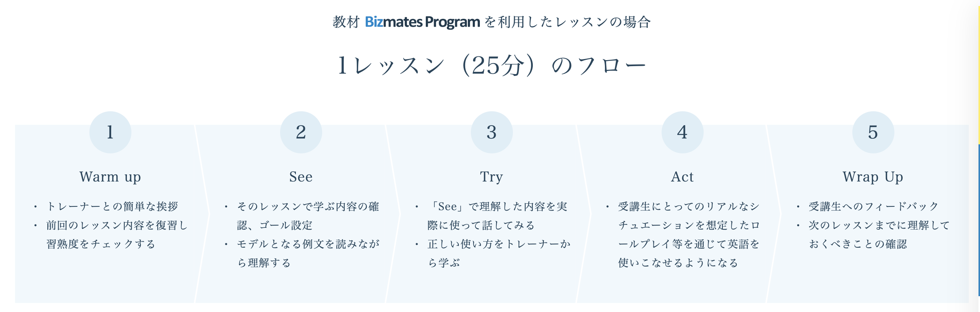Viewport: 980px width, 312px height.
Task: Click the step 2 circle badge
Action: [301, 132]
